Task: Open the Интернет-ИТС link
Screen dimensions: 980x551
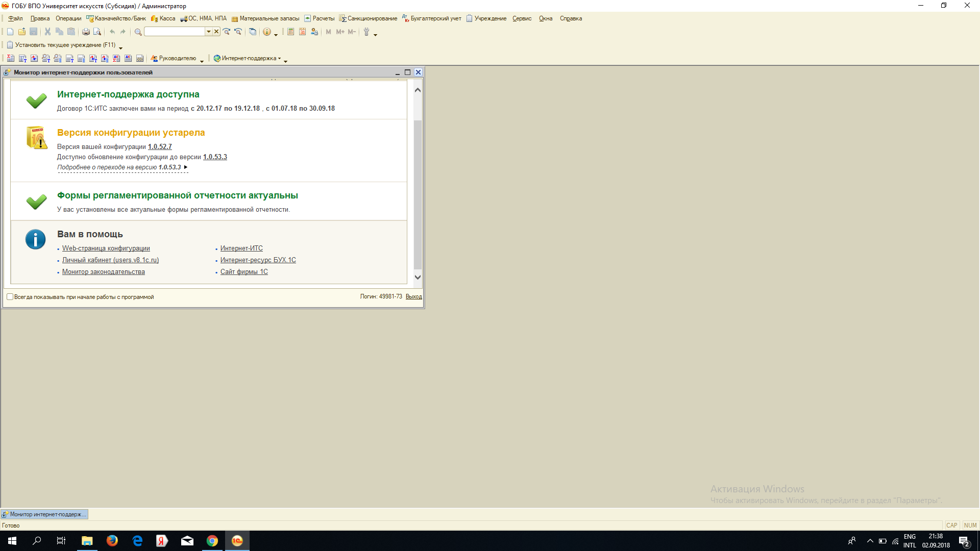Action: (241, 248)
